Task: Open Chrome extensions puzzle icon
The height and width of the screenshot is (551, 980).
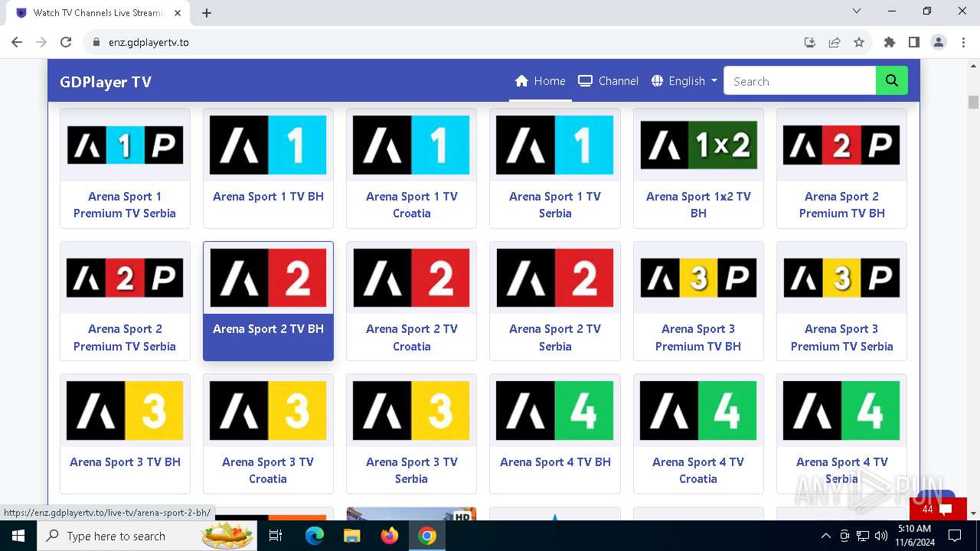Action: coord(890,42)
